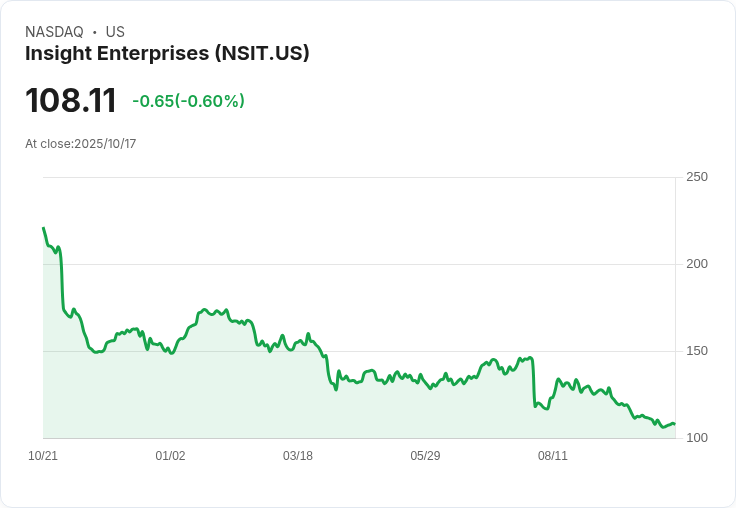Click the 05/29 date axis label
The height and width of the screenshot is (508, 736).
coord(425,456)
